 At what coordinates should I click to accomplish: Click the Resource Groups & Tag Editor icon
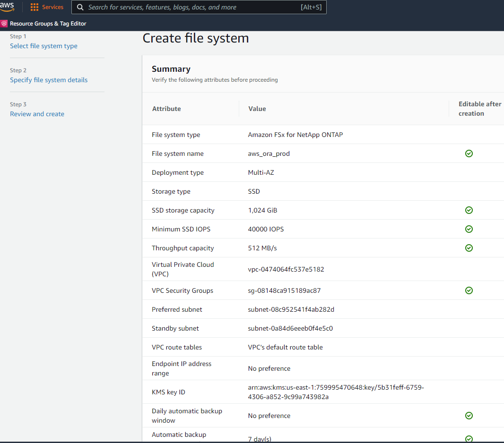click(4, 23)
